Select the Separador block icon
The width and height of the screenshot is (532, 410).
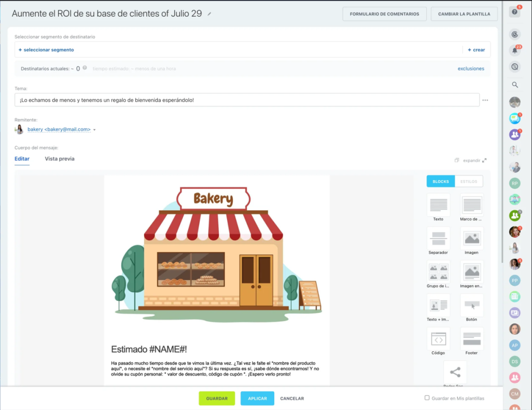(x=438, y=238)
